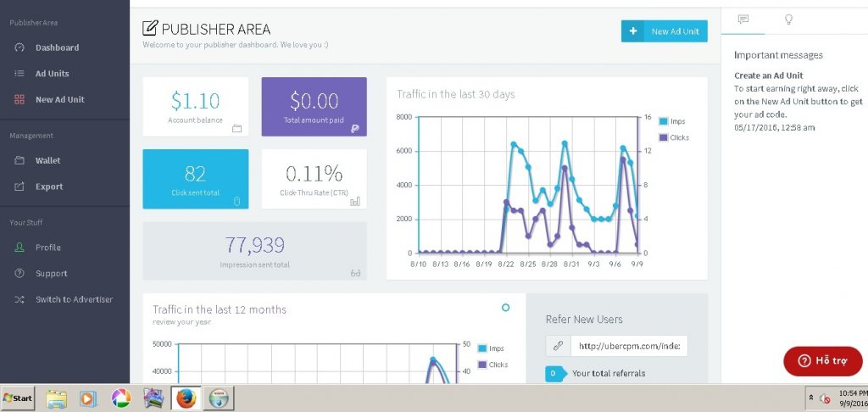Click the edit pencil icon beside Publisher Area
868x412 pixels.
pos(149,28)
